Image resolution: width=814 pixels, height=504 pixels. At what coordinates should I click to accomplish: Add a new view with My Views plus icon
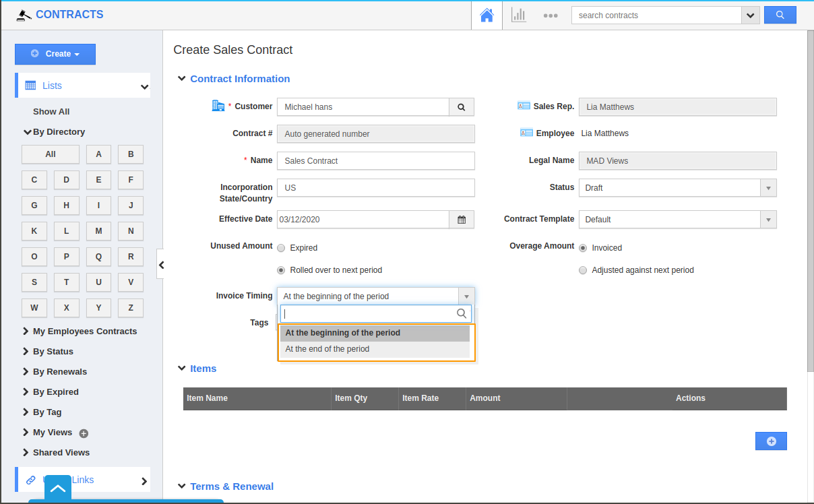pyautogui.click(x=84, y=433)
